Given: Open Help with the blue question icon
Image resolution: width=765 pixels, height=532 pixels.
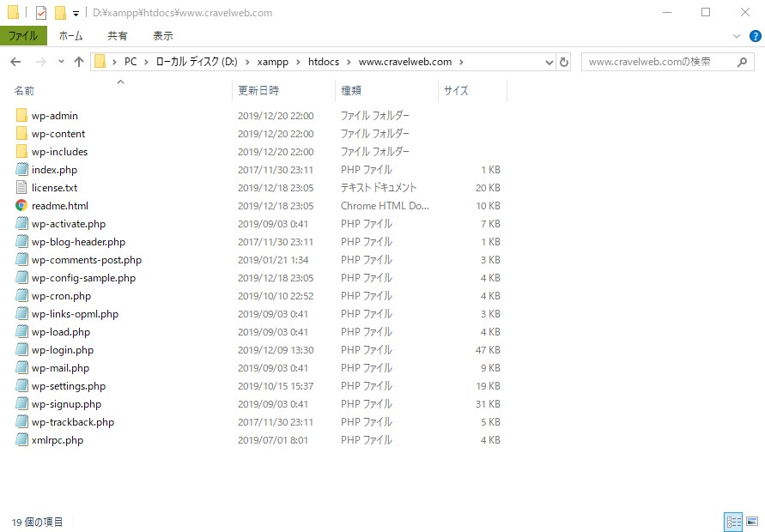Looking at the screenshot, I should pos(755,36).
